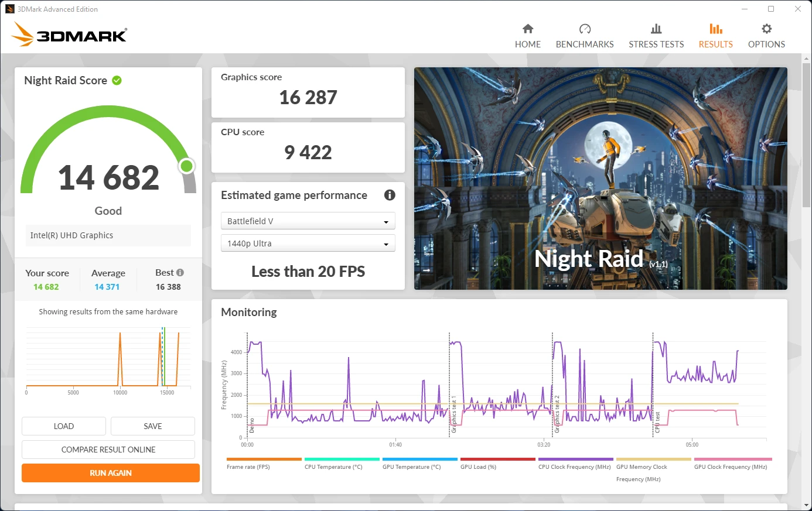
Task: Toggle CPU Clock Frequency legend series
Action: click(x=575, y=464)
